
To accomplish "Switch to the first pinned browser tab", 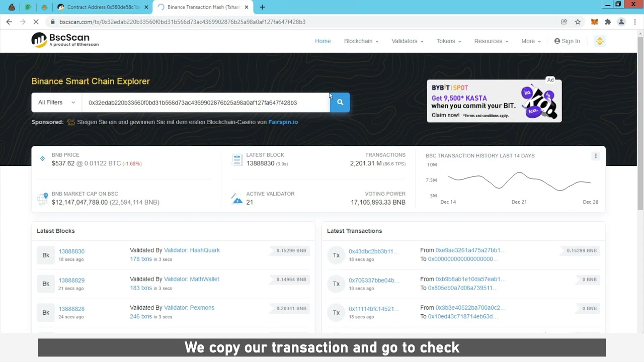I will click(x=12, y=7).
